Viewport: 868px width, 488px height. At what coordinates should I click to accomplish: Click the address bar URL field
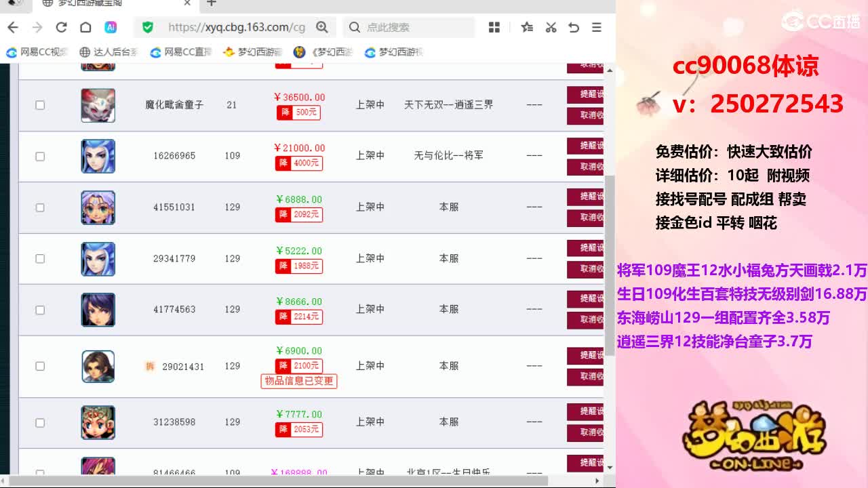point(236,27)
